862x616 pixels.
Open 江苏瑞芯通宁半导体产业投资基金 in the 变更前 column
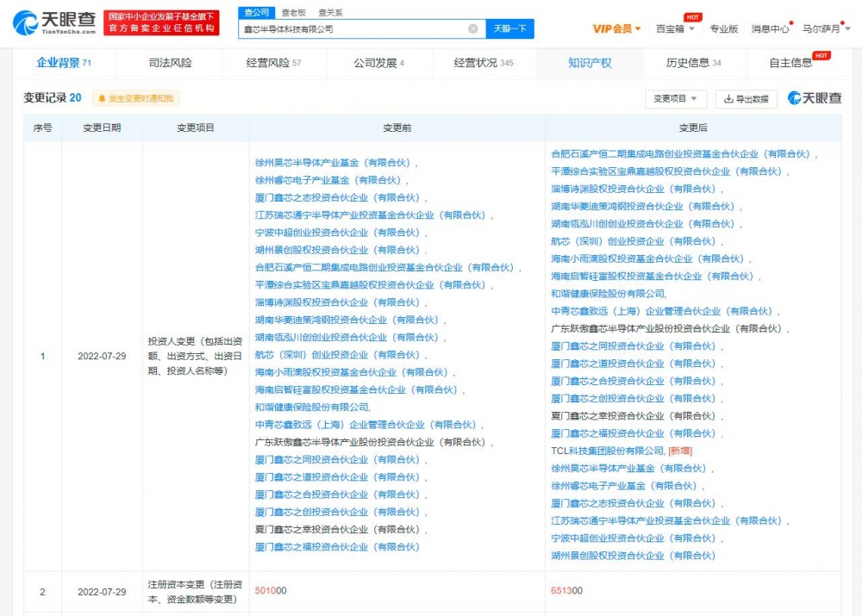[371, 215]
